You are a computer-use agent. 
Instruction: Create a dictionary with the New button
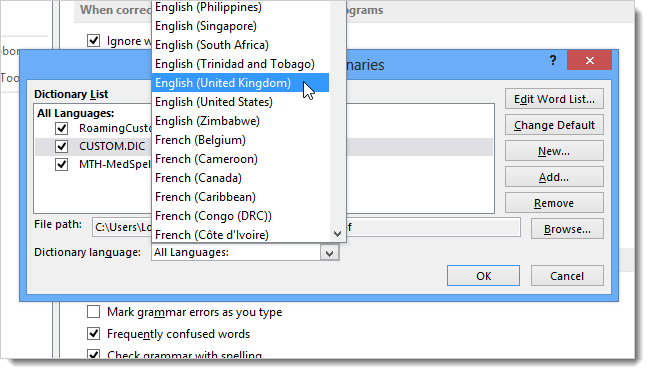[x=554, y=151]
